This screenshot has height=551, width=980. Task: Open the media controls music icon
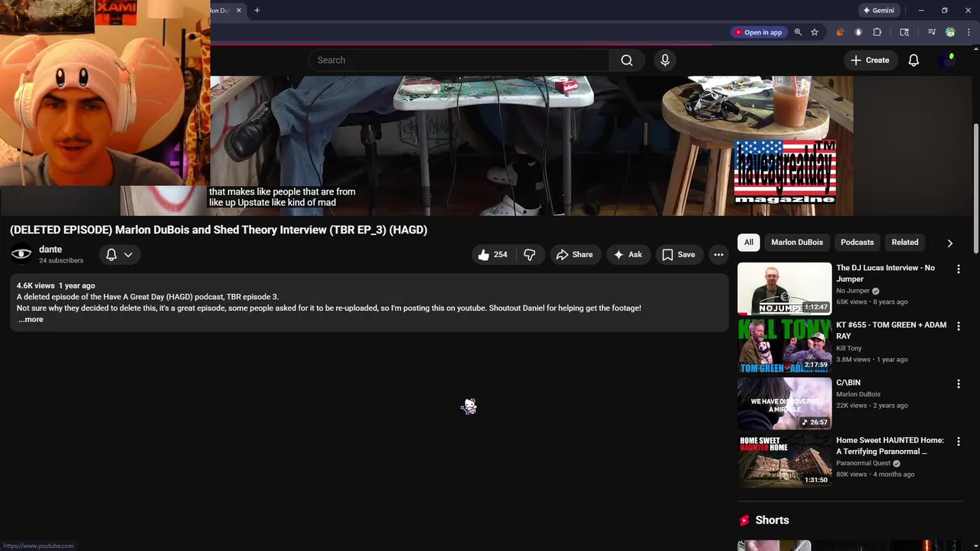tap(931, 32)
